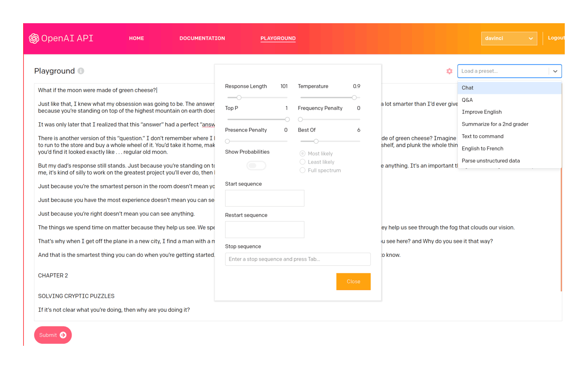Open settings via the gear icon
The width and height of the screenshot is (588, 369).
point(449,71)
